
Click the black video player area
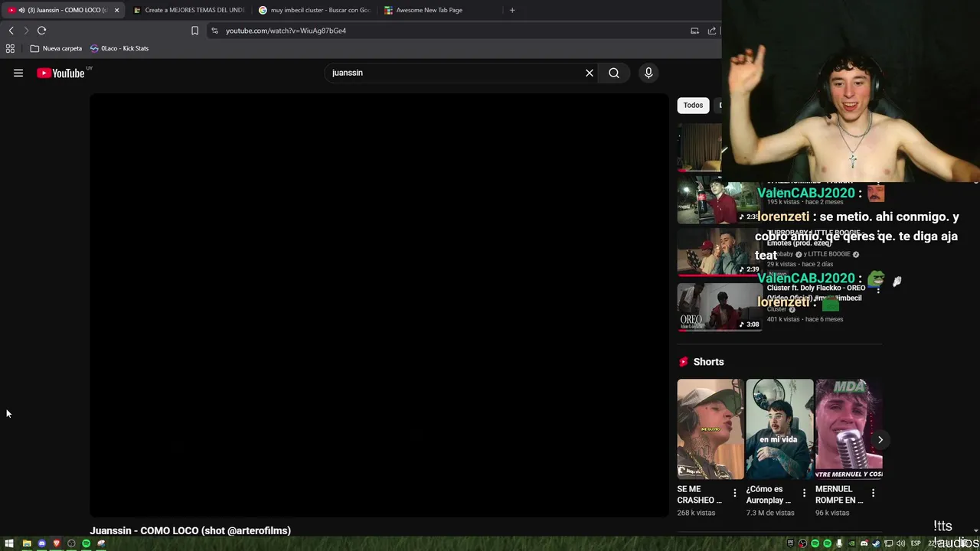click(x=379, y=305)
